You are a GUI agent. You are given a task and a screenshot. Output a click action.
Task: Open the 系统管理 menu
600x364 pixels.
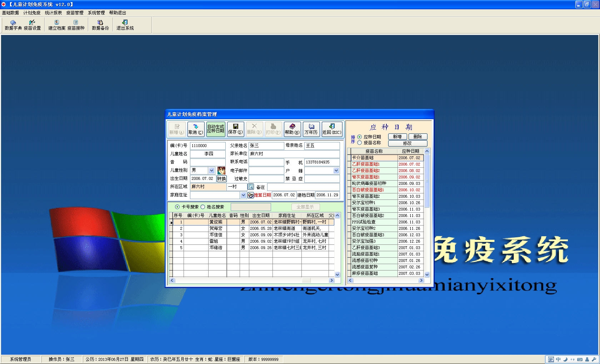coord(96,13)
